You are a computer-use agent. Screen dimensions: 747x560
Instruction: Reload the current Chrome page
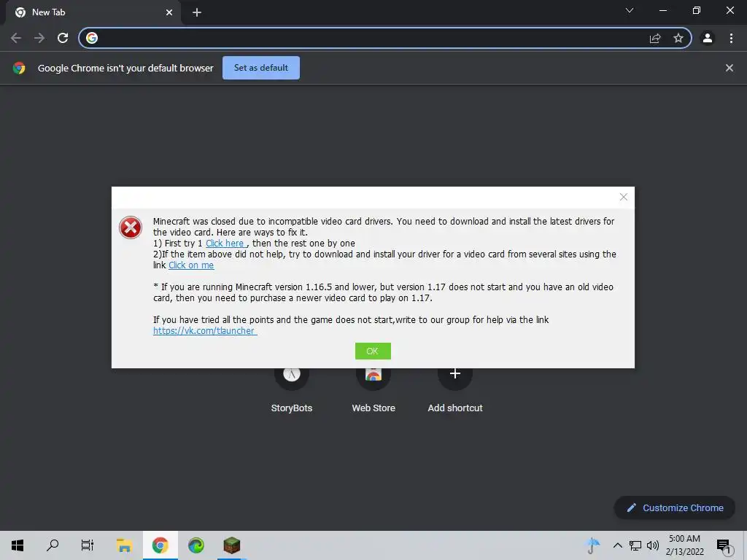[x=63, y=38]
